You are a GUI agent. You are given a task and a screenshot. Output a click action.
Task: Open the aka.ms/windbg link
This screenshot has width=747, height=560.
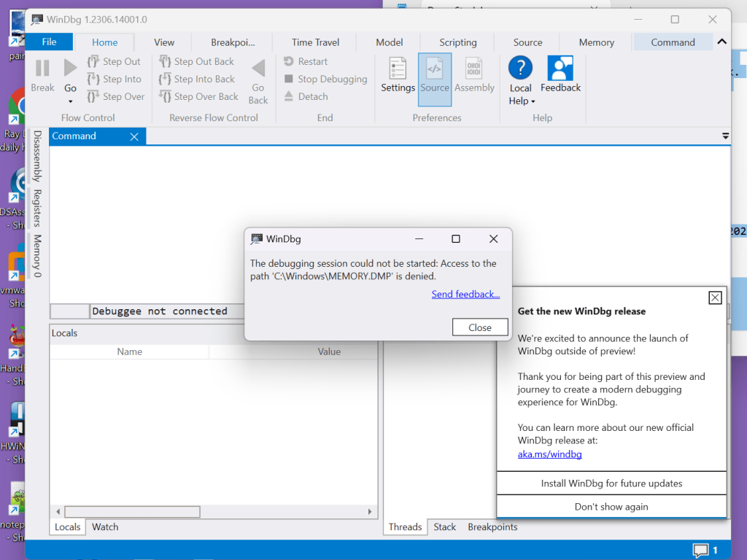click(x=549, y=454)
